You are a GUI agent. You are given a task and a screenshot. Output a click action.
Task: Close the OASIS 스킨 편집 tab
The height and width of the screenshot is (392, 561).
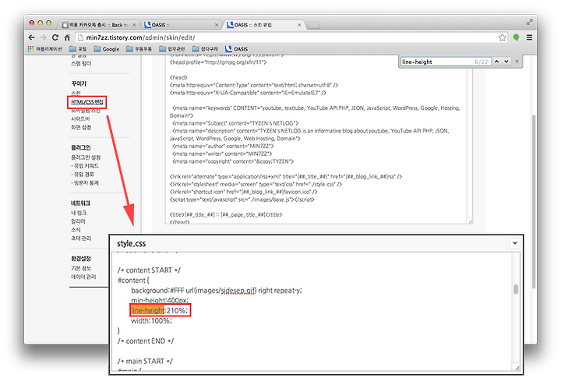(x=299, y=25)
